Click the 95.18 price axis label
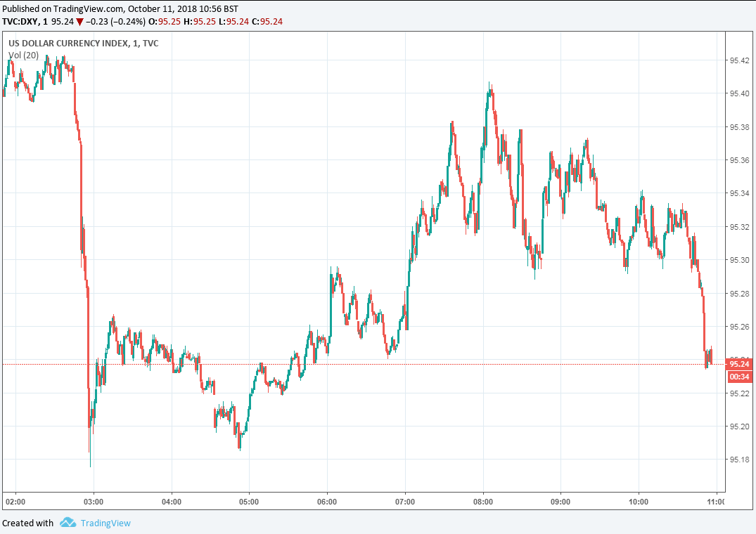Viewport: 756px width, 534px height. pyautogui.click(x=738, y=460)
